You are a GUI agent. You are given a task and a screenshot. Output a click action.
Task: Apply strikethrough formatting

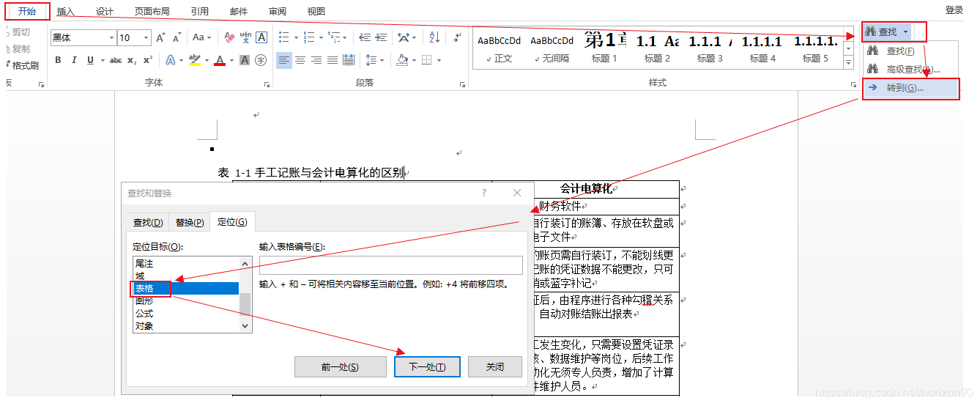[x=116, y=60]
